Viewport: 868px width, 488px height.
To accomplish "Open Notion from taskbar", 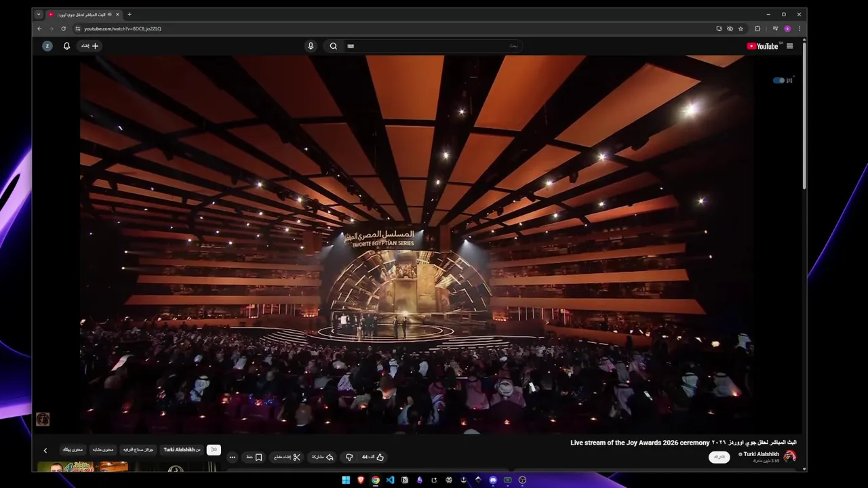I will point(405,480).
